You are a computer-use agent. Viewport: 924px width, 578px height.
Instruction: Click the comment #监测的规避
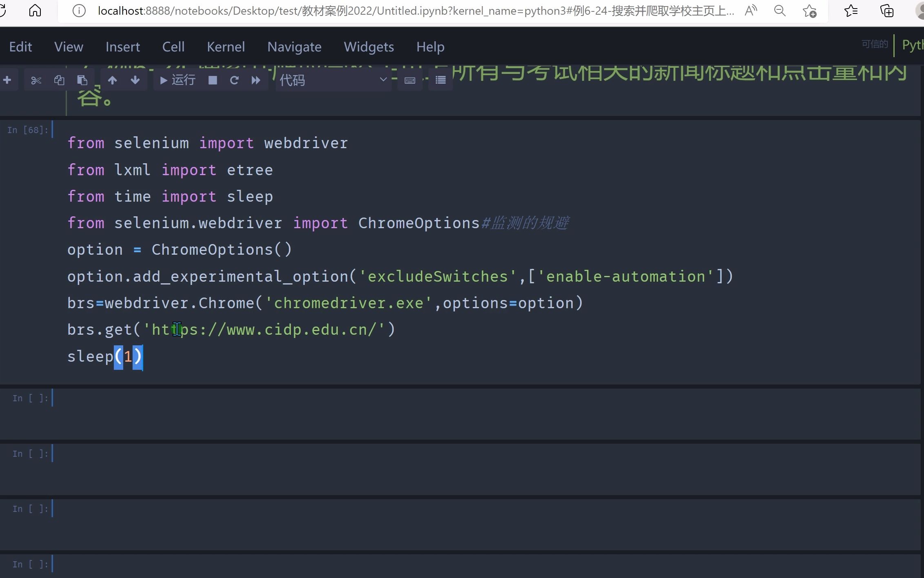point(525,223)
